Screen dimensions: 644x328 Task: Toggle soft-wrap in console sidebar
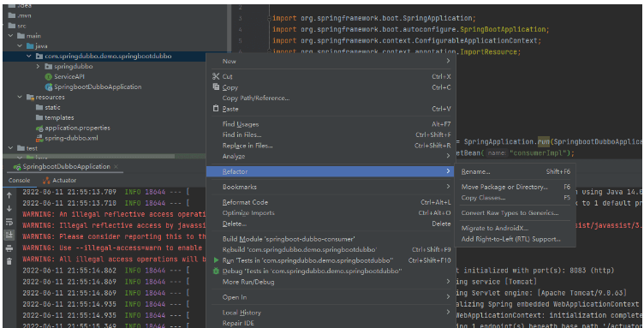[9, 222]
